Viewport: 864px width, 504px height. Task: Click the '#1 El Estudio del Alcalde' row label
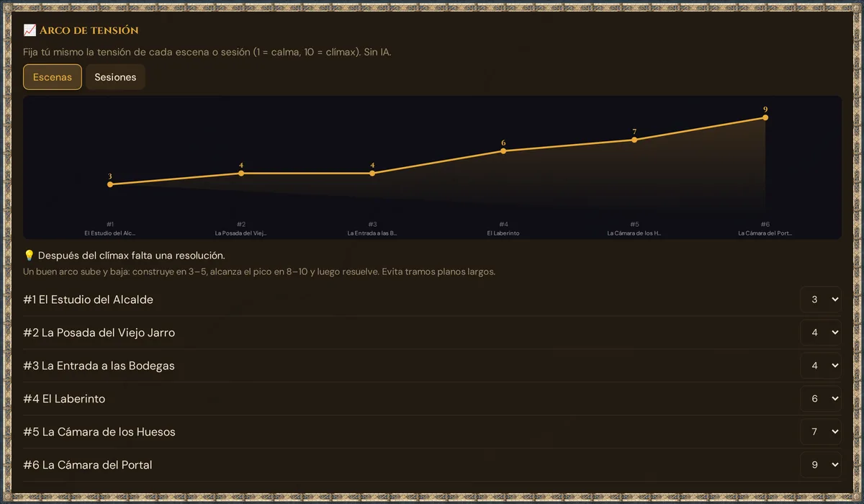point(88,300)
